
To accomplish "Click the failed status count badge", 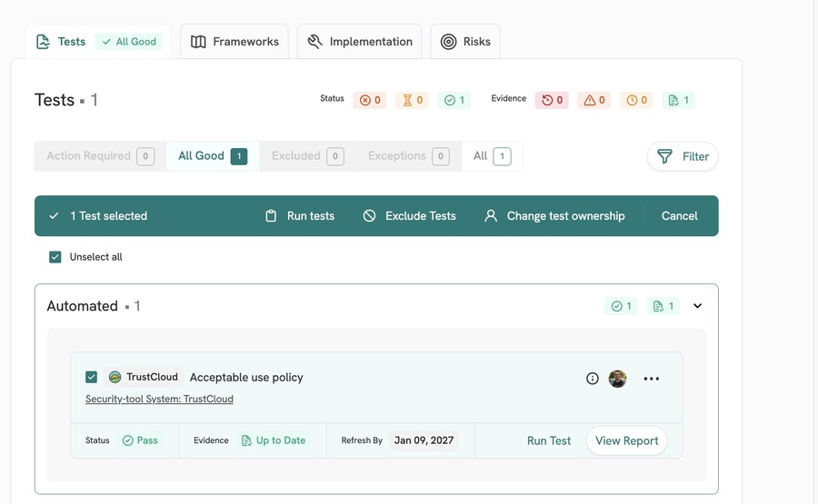I will (x=370, y=100).
